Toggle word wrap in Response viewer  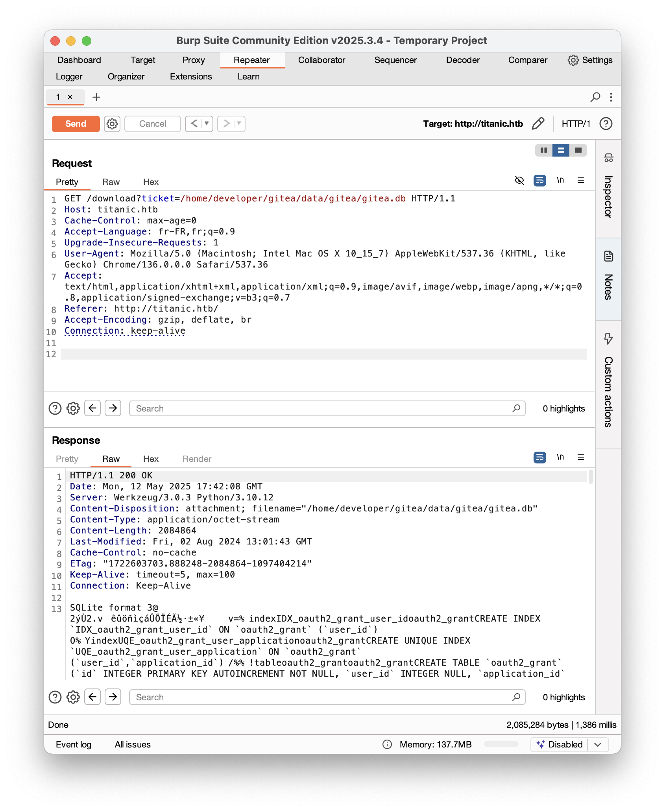(540, 458)
